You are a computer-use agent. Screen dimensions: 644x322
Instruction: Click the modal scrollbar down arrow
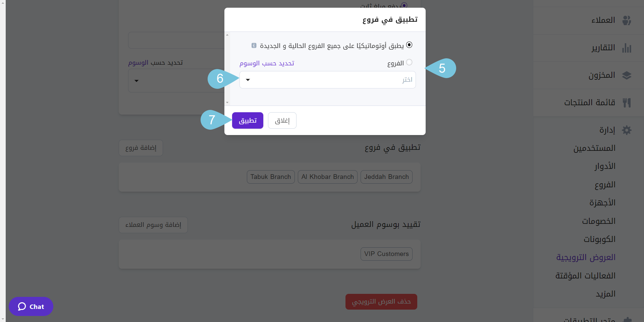(x=227, y=103)
